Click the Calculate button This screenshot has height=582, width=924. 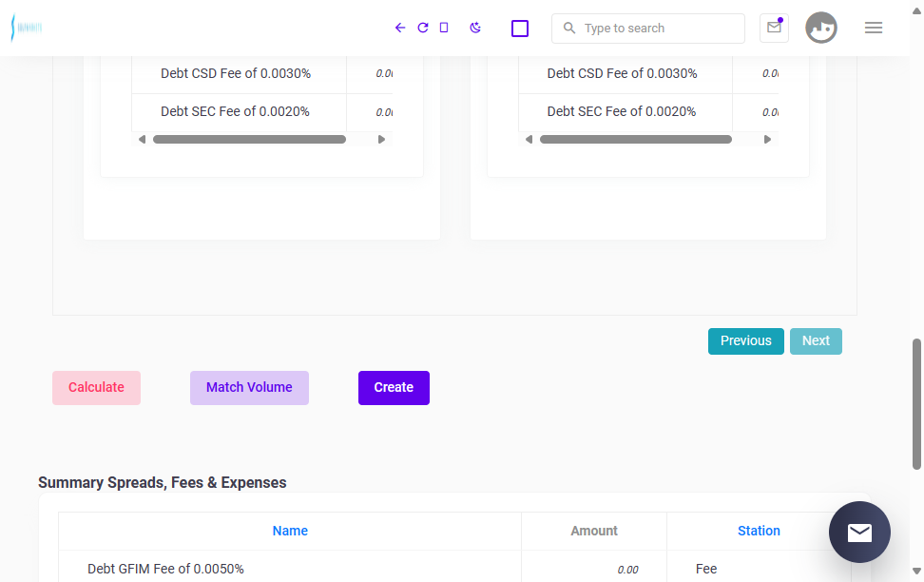tap(96, 387)
